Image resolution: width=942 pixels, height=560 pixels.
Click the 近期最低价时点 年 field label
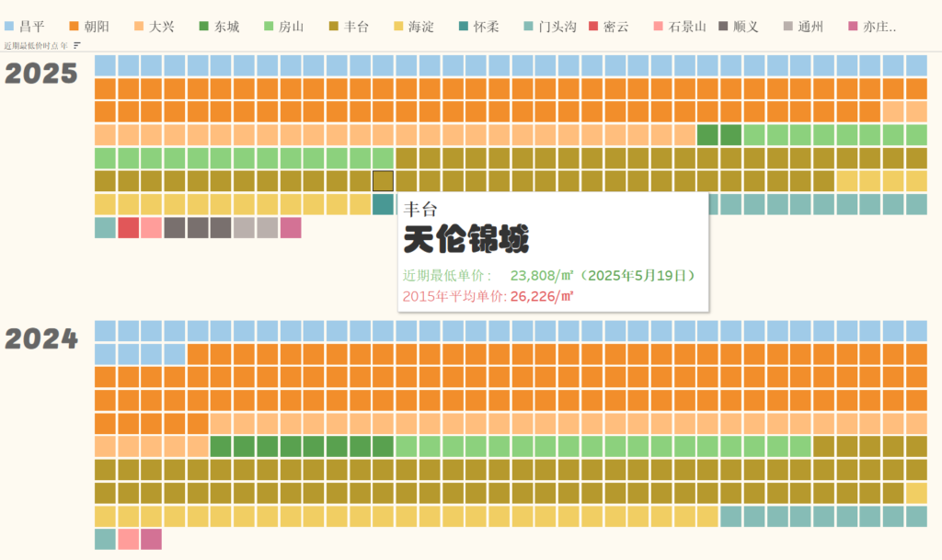35,45
